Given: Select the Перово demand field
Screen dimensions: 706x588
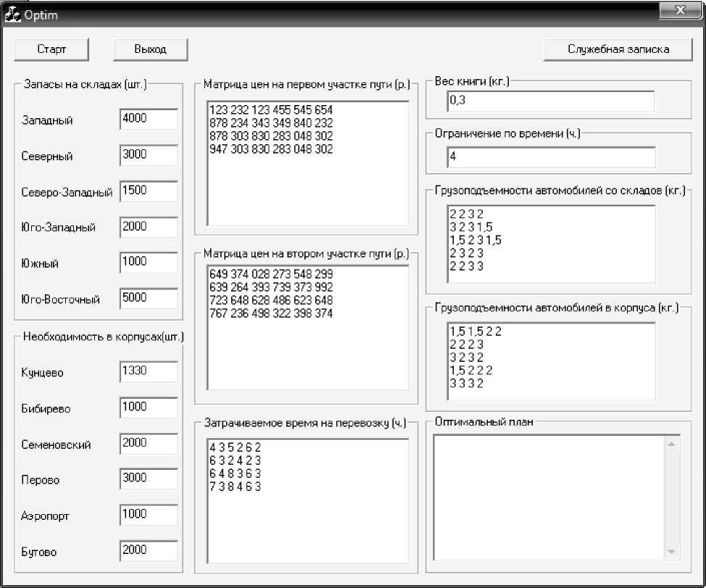Looking at the screenshot, I should coord(149,479).
